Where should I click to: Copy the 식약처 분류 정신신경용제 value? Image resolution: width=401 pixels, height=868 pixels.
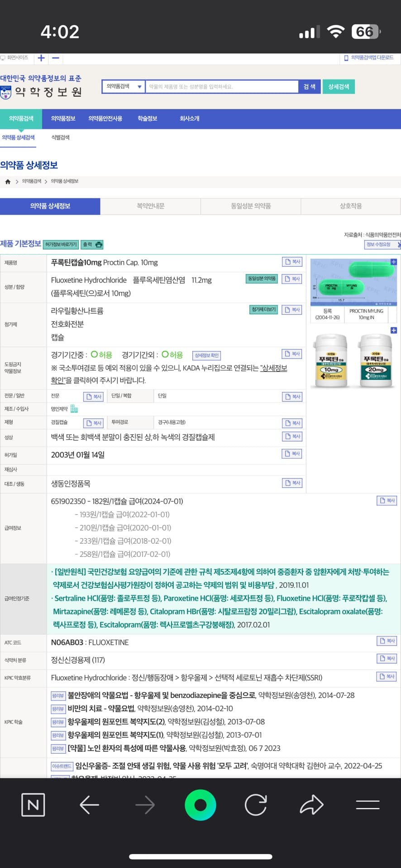pyautogui.click(x=387, y=659)
